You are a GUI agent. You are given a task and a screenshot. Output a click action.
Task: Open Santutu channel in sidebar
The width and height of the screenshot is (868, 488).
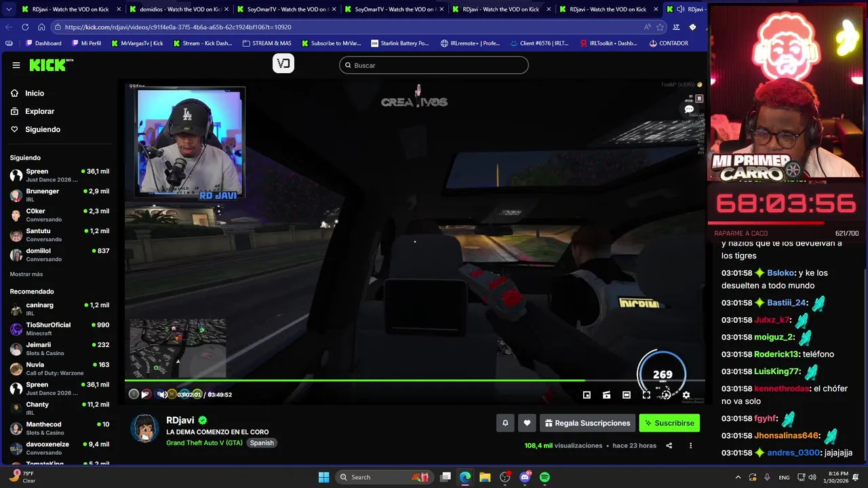(60, 235)
